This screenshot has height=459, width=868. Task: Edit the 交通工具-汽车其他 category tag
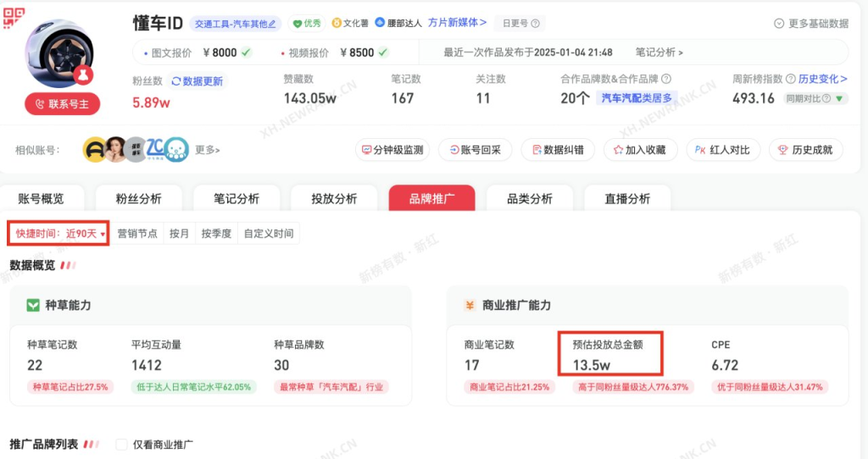pos(236,24)
